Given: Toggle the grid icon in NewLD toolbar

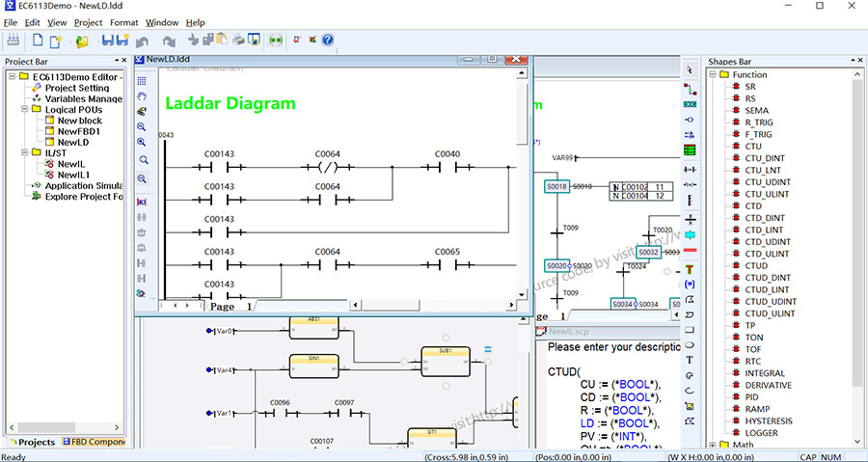Looking at the screenshot, I should tap(142, 81).
